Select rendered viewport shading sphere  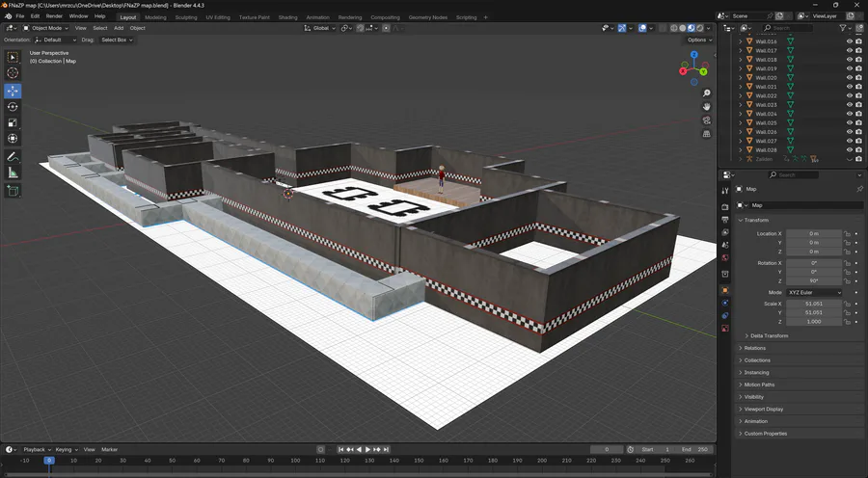point(700,28)
